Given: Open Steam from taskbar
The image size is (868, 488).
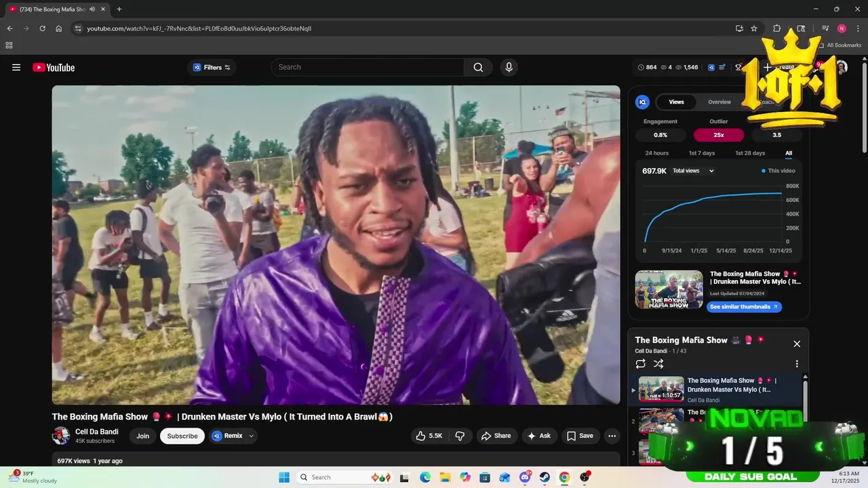Looking at the screenshot, I should point(545,477).
